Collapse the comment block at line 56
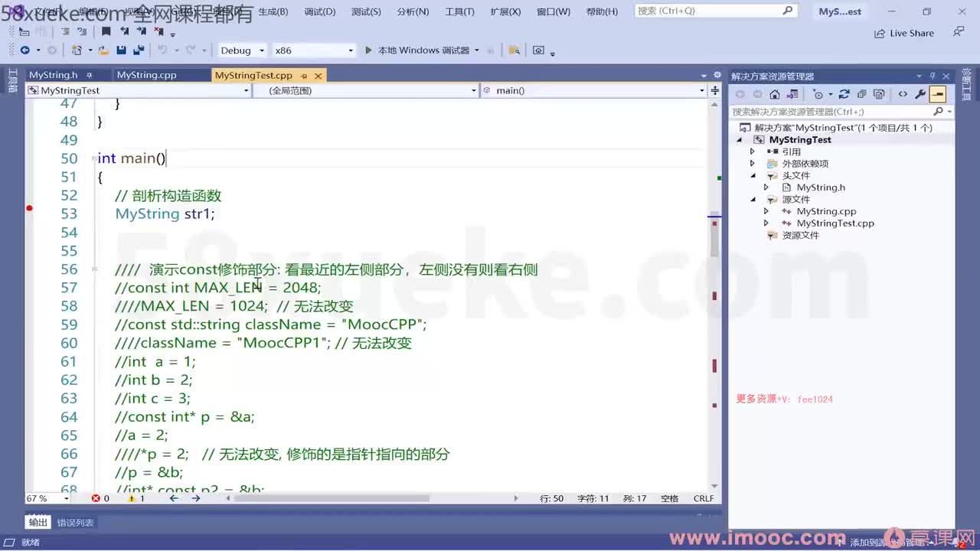980x551 pixels. click(x=93, y=269)
